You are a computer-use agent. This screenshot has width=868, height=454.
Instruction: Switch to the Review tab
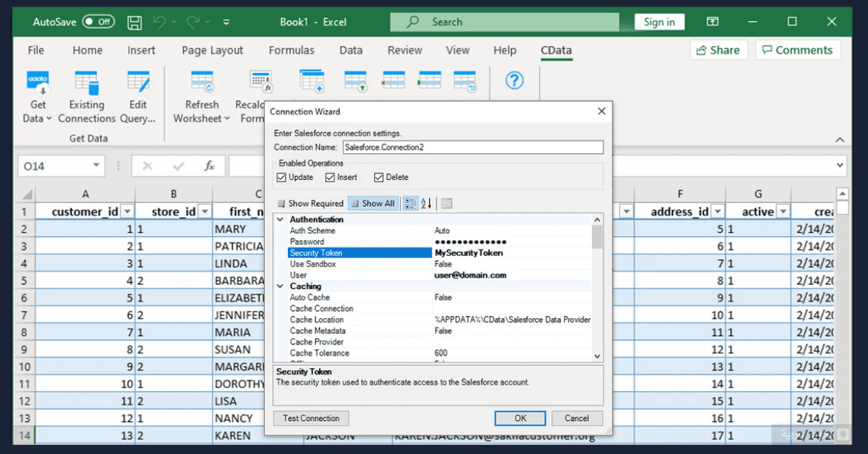pyautogui.click(x=404, y=50)
